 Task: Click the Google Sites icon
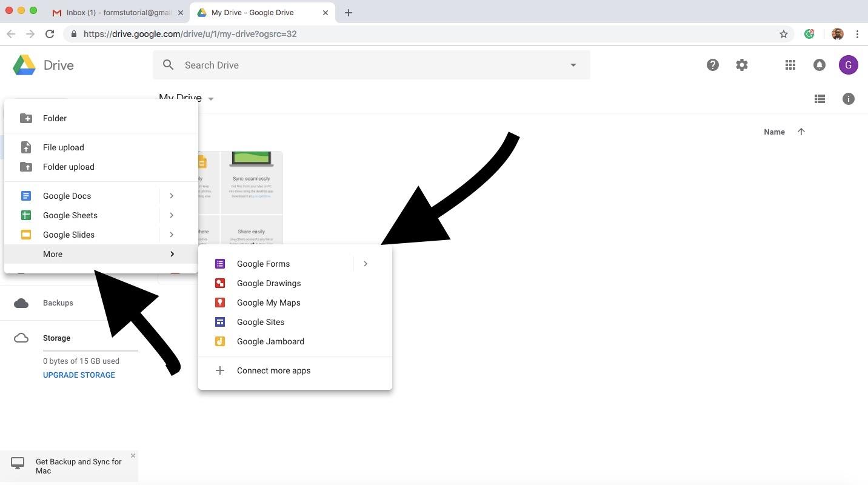click(x=220, y=322)
